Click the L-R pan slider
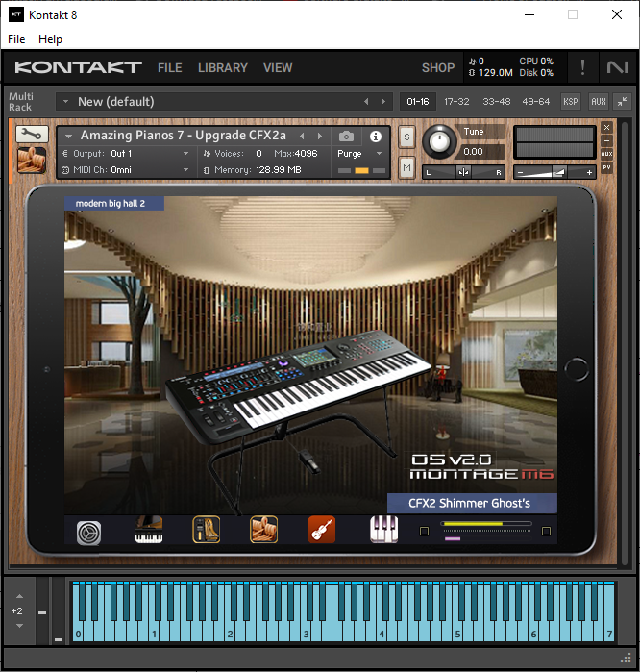 pos(463,172)
